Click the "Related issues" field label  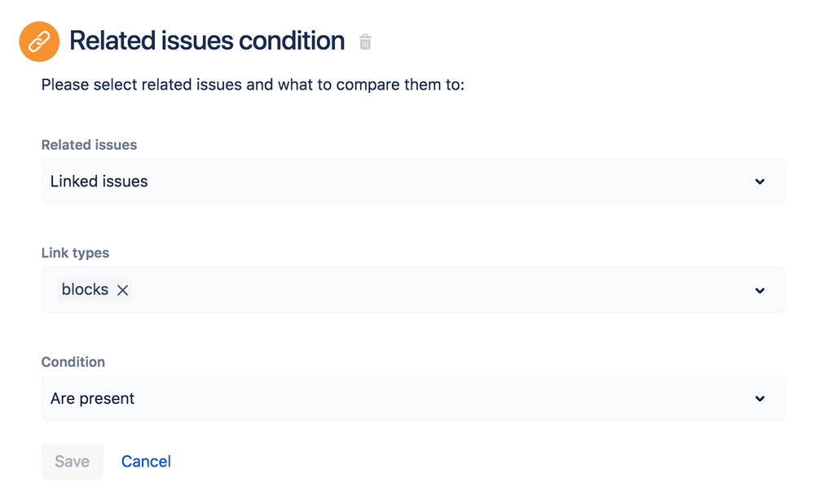coord(89,145)
